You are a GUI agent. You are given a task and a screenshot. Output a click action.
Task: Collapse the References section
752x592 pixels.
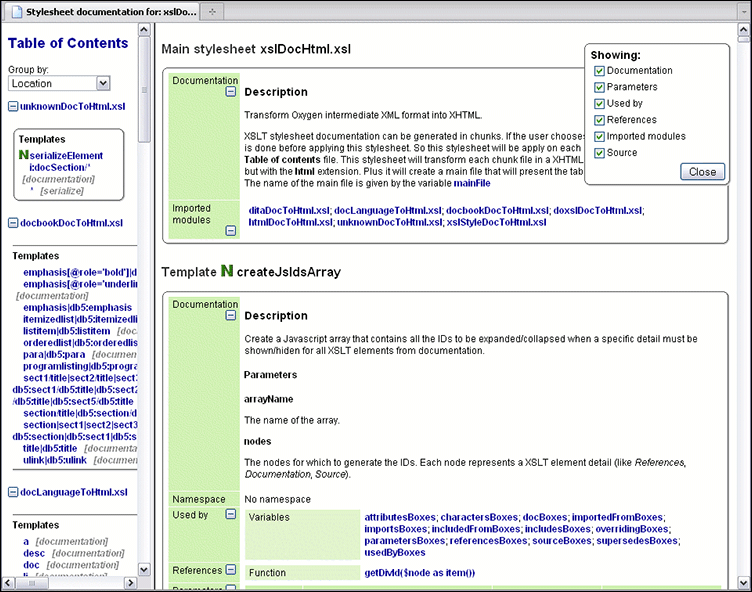tap(231, 570)
